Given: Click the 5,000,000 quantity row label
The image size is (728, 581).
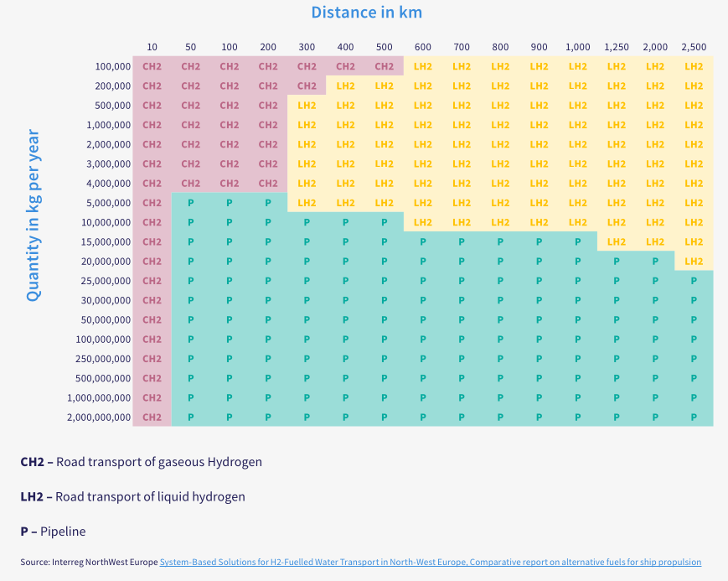Looking at the screenshot, I should (108, 203).
